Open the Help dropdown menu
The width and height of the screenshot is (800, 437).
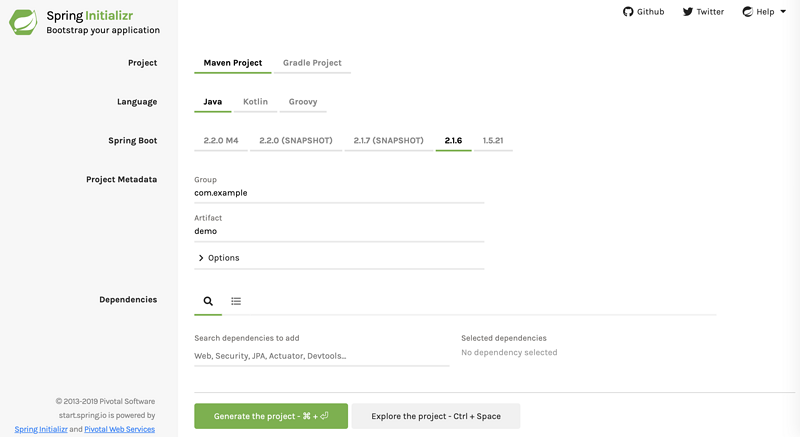click(x=764, y=12)
